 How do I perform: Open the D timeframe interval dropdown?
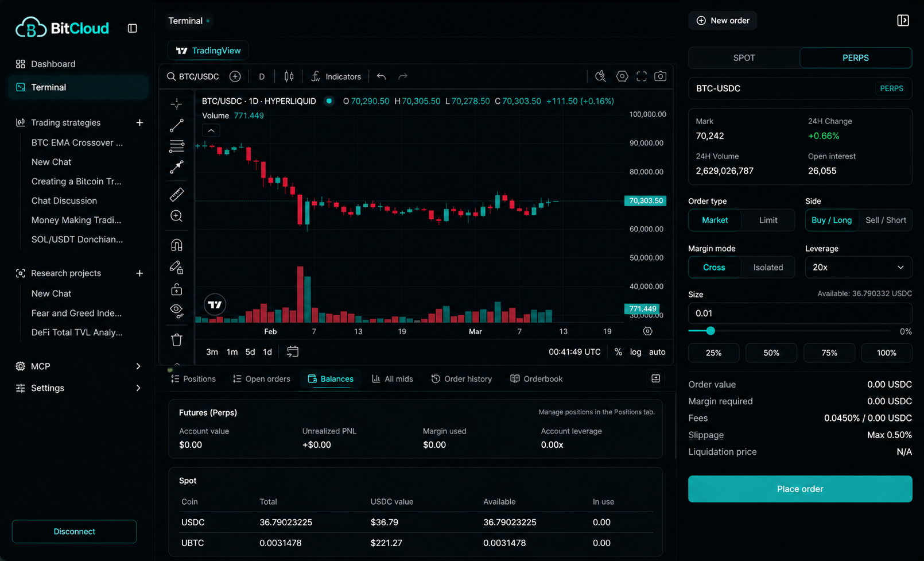pos(262,76)
